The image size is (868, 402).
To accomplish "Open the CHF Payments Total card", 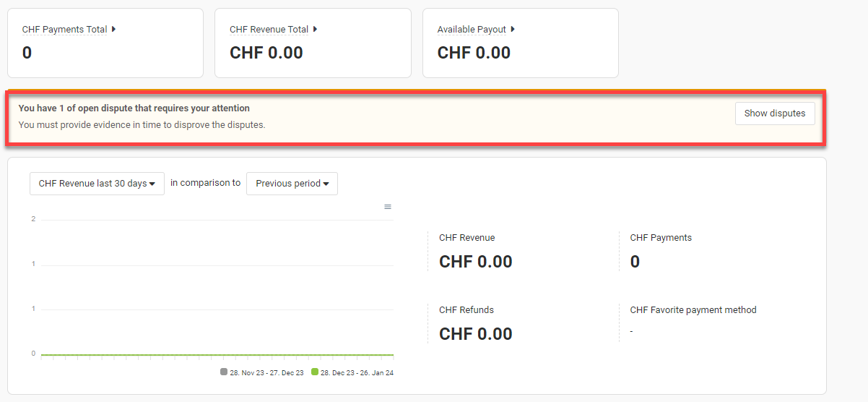I will pos(105,43).
